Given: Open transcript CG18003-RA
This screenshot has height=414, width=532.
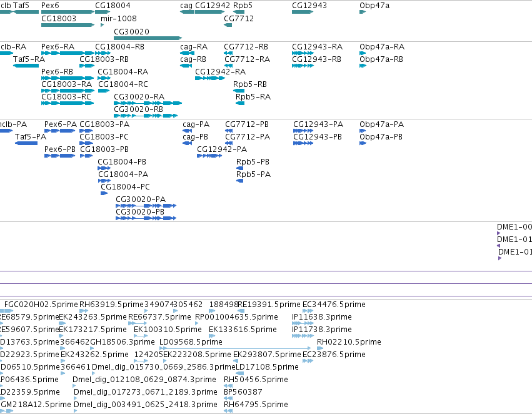Looking at the screenshot, I should tap(66, 84).
